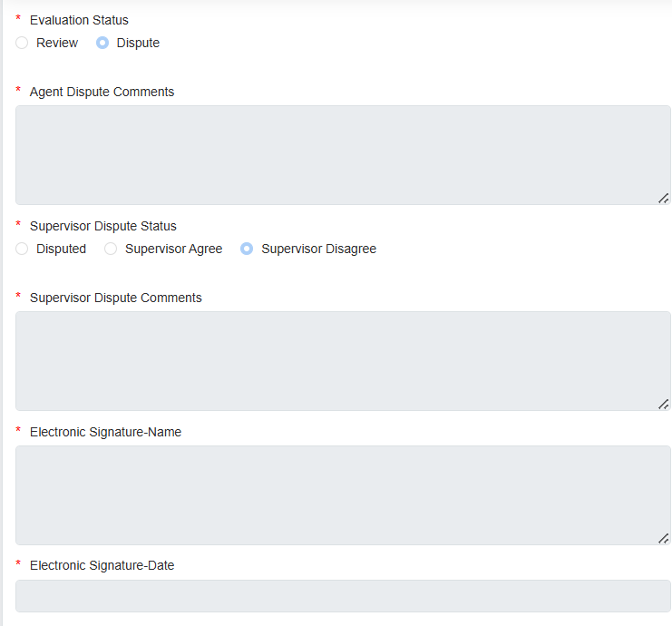Viewport: 672px width, 626px height.
Task: Click inside the Agent Dispute Comments text area
Action: pos(343,155)
